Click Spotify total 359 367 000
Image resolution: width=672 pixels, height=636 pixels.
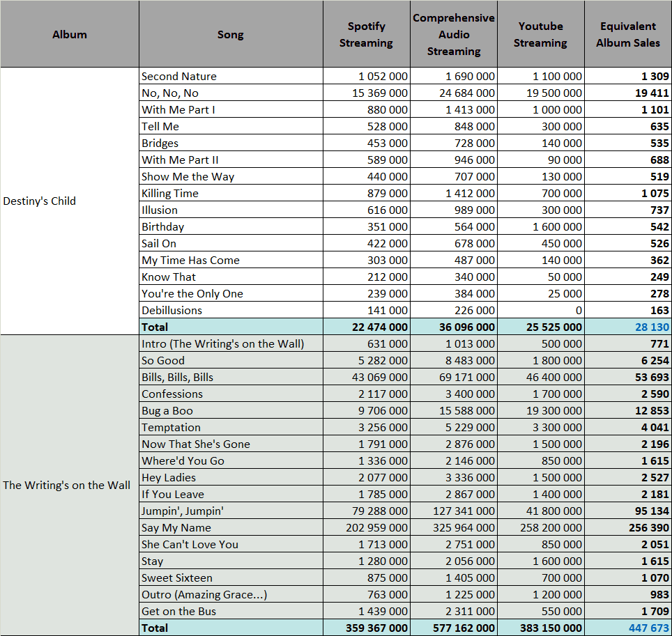[367, 628]
